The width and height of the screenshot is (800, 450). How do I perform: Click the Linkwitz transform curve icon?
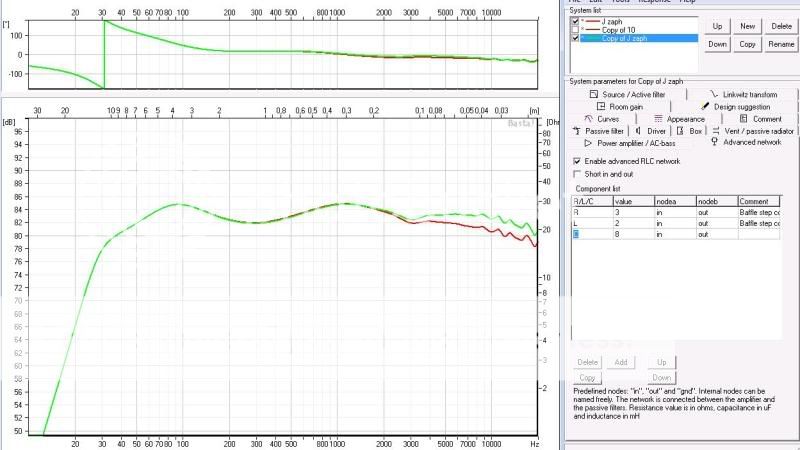[714, 94]
